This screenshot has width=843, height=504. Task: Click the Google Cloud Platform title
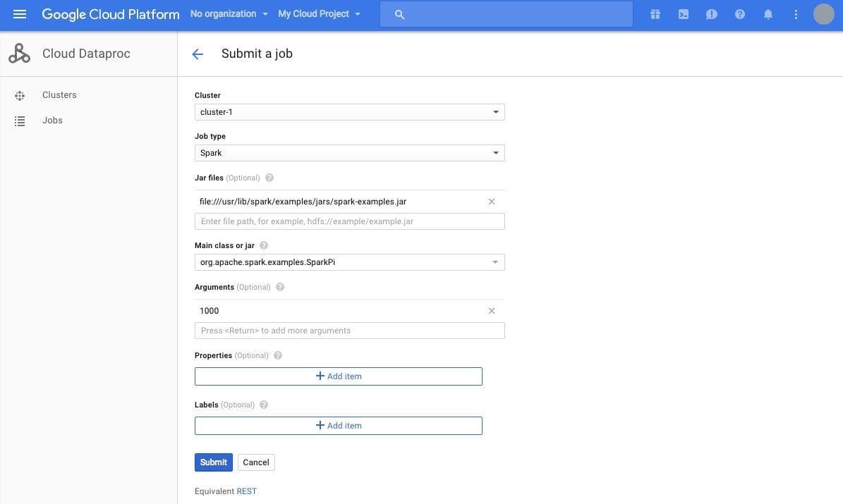(111, 15)
